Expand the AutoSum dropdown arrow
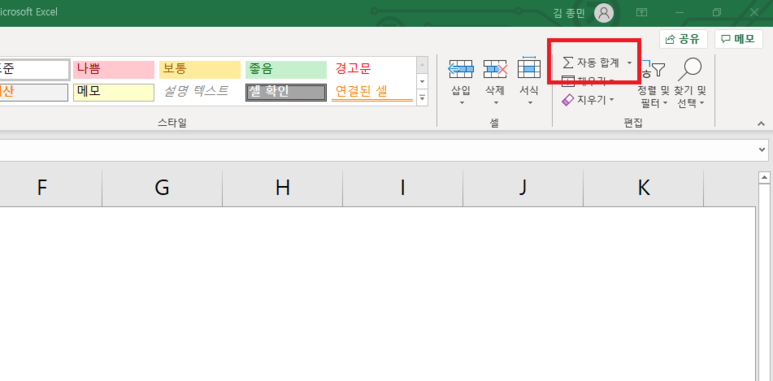 [x=629, y=63]
